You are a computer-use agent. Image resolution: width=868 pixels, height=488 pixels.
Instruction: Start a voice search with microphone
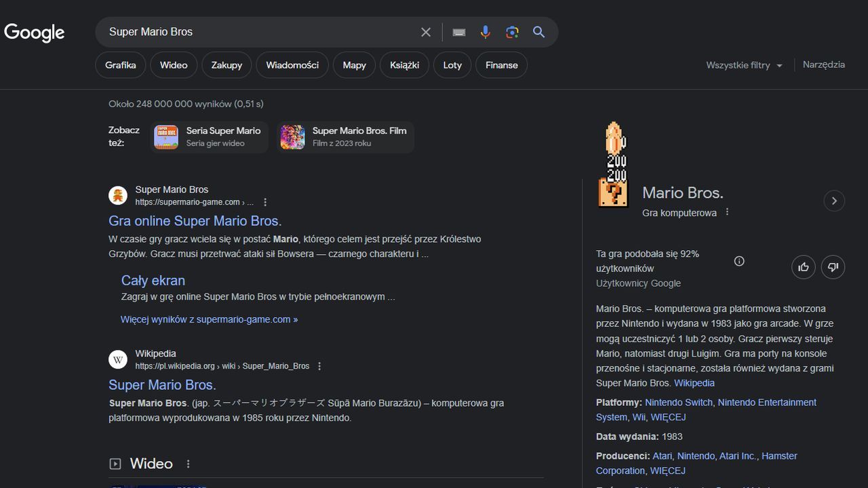coord(486,32)
